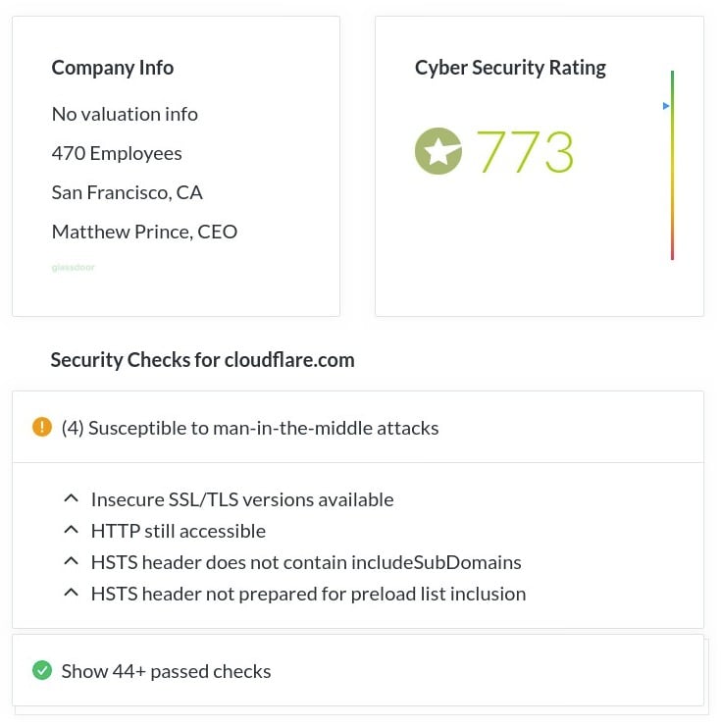Click Matthew Prince, CEO text
Viewport: 721px width, 728px height.
[x=144, y=232]
